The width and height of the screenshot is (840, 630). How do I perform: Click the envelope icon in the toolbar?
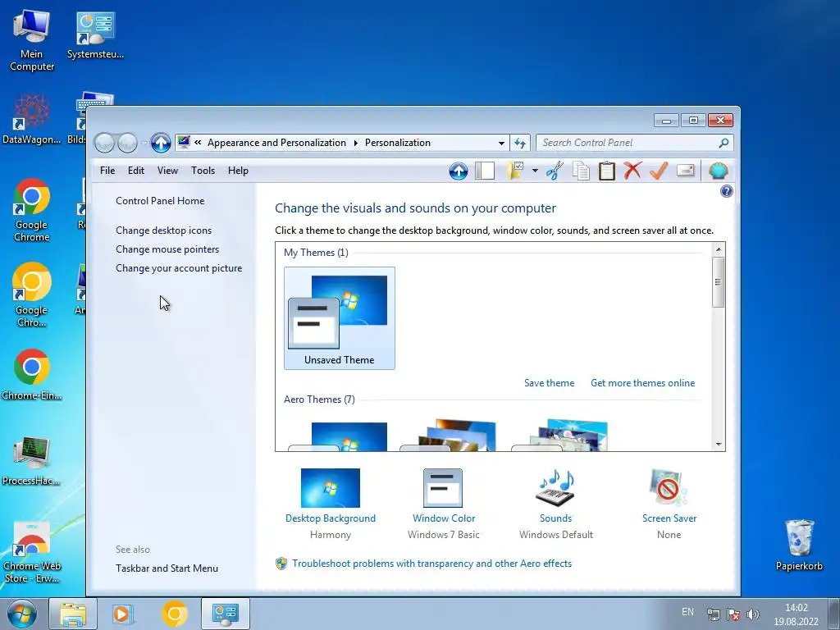[x=685, y=171]
